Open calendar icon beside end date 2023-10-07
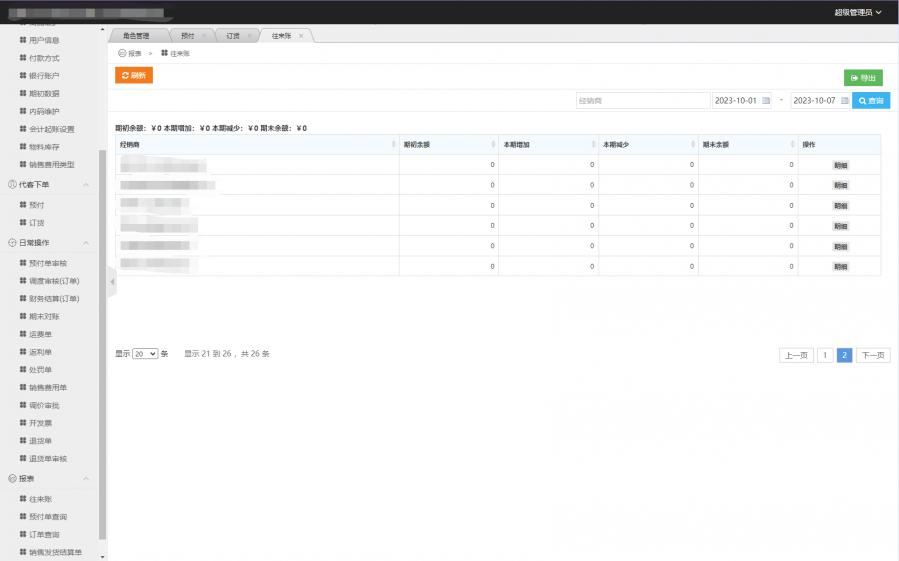Viewport: 899px width, 561px height. coord(844,101)
